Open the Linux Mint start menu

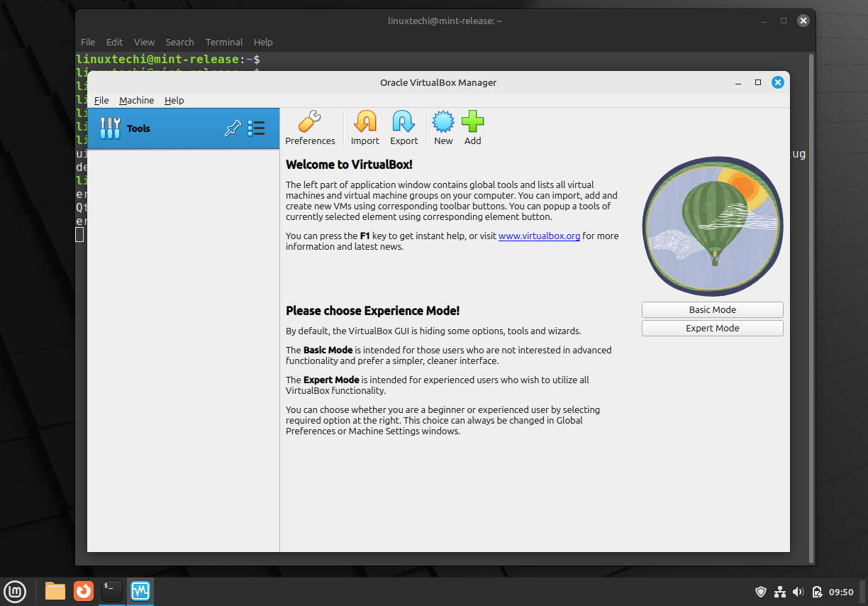click(x=15, y=590)
